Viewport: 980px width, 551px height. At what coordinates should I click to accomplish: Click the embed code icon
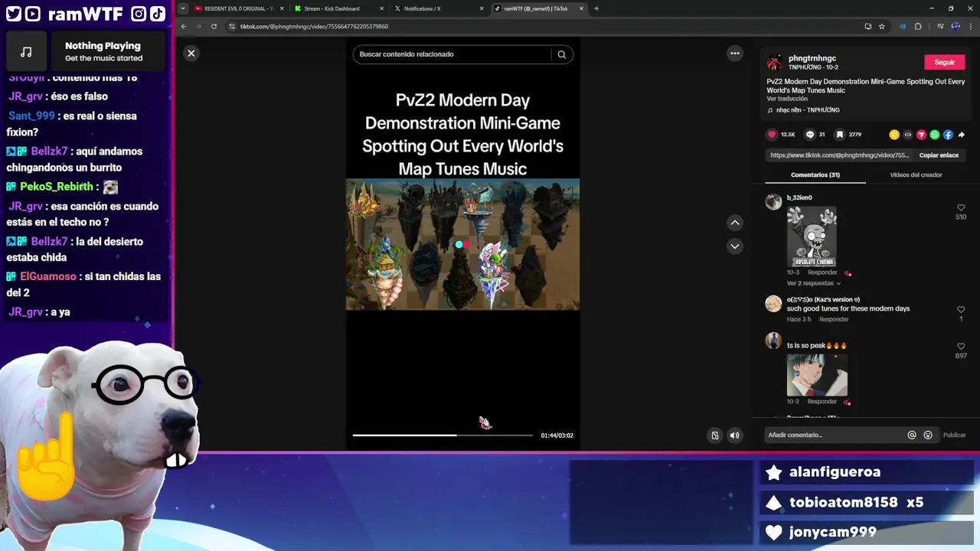pos(907,135)
